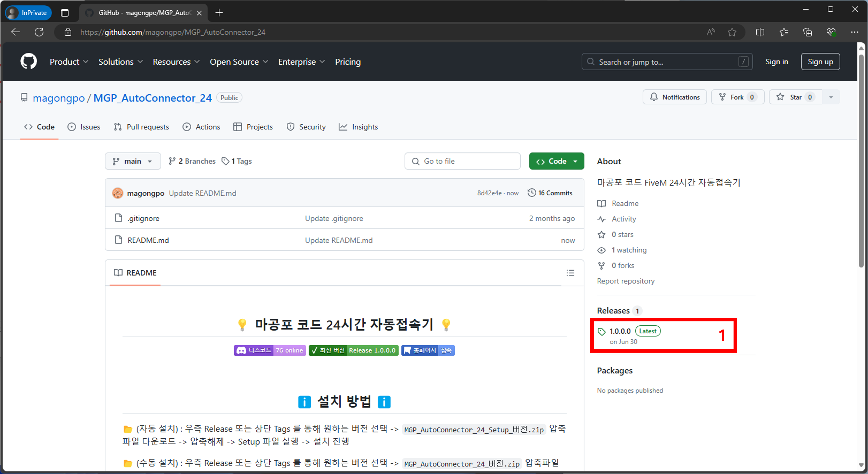Refresh the page with reload icon
868x474 pixels.
coord(39,32)
